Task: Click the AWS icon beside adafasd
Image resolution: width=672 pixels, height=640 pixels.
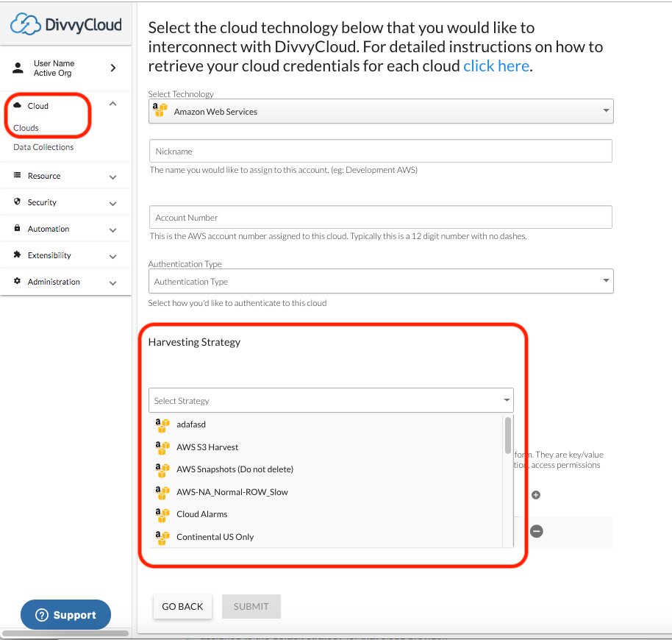Action: (162, 425)
